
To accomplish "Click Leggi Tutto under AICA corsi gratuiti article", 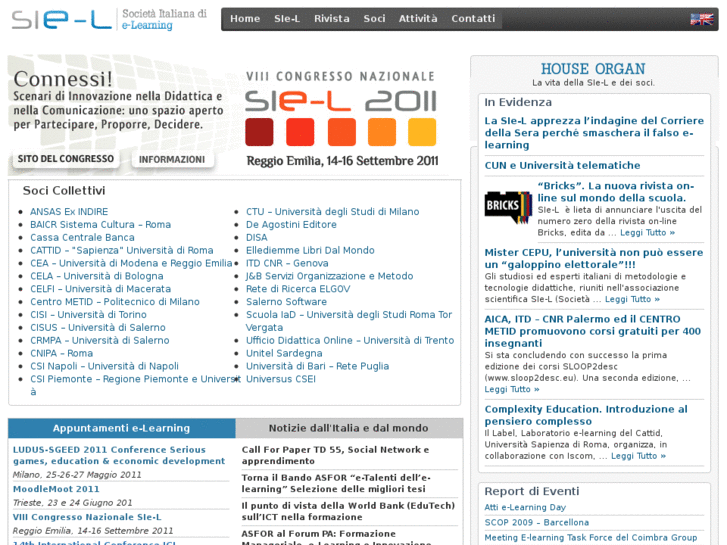I will point(512,389).
